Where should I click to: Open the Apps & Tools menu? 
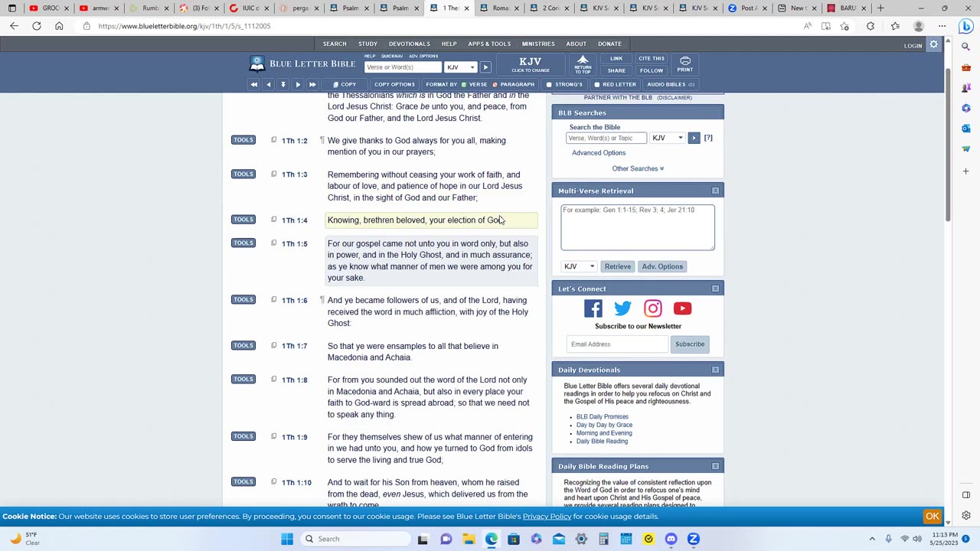pos(489,44)
